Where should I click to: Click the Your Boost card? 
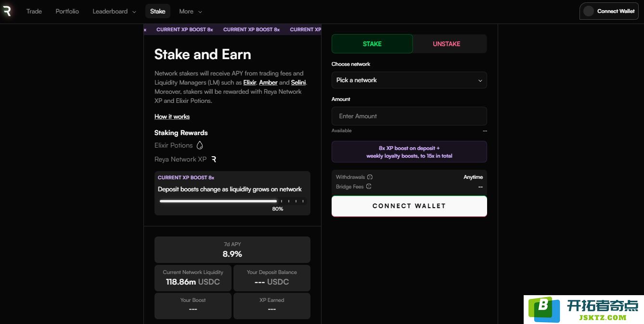click(193, 306)
